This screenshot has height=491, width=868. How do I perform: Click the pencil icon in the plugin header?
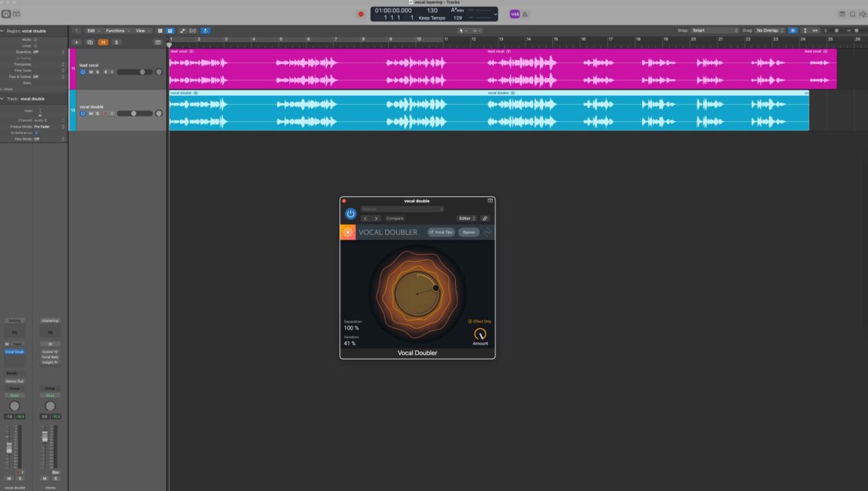click(x=485, y=218)
